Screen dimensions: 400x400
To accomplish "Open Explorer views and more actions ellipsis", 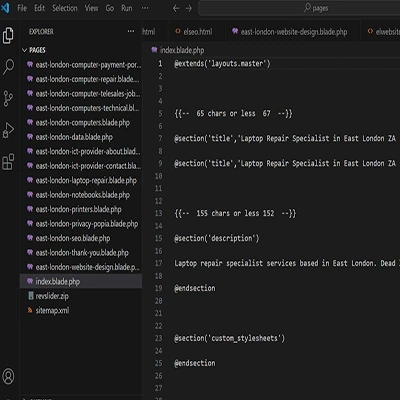I will click(131, 31).
